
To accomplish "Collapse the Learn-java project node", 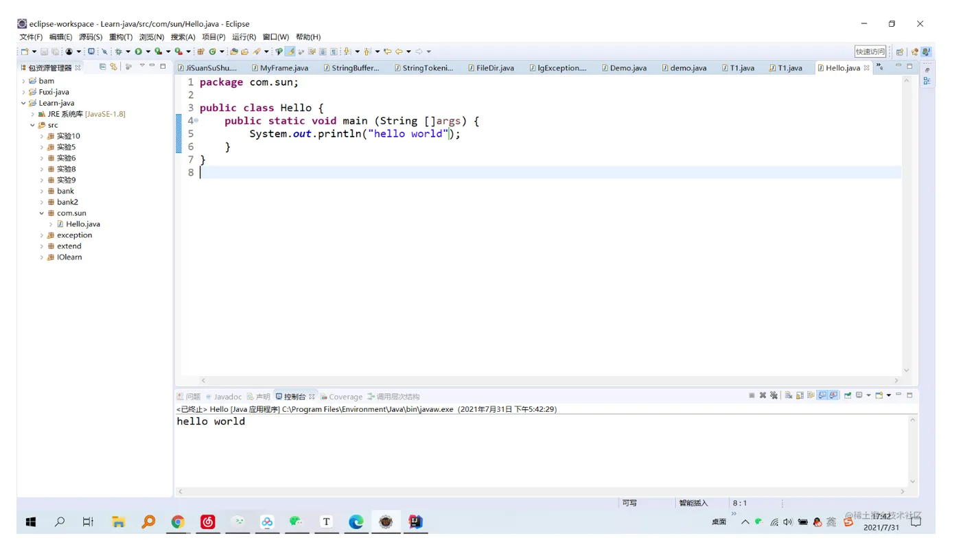I will (x=23, y=103).
